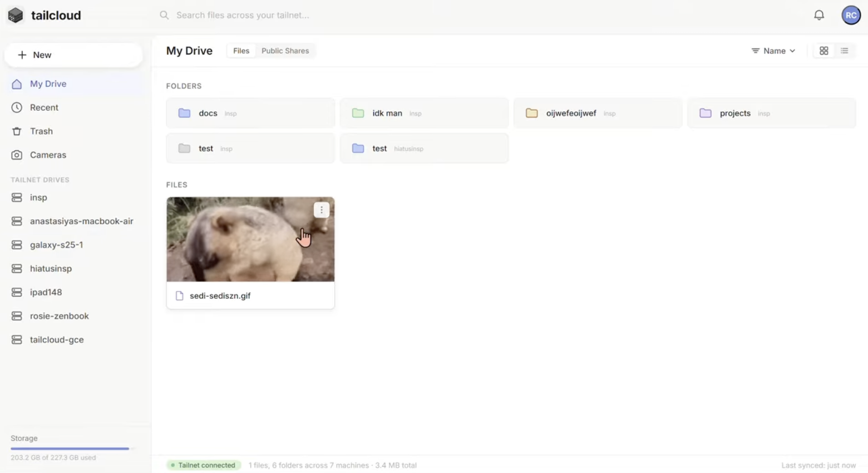Viewport: 868px width, 473px height.
Task: Open the RC user avatar menu
Action: (851, 15)
